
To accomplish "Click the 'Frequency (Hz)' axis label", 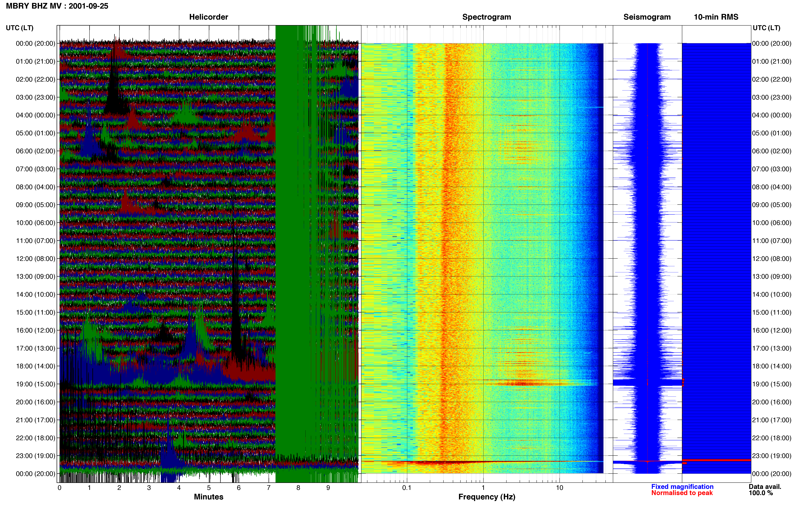I will tap(487, 497).
